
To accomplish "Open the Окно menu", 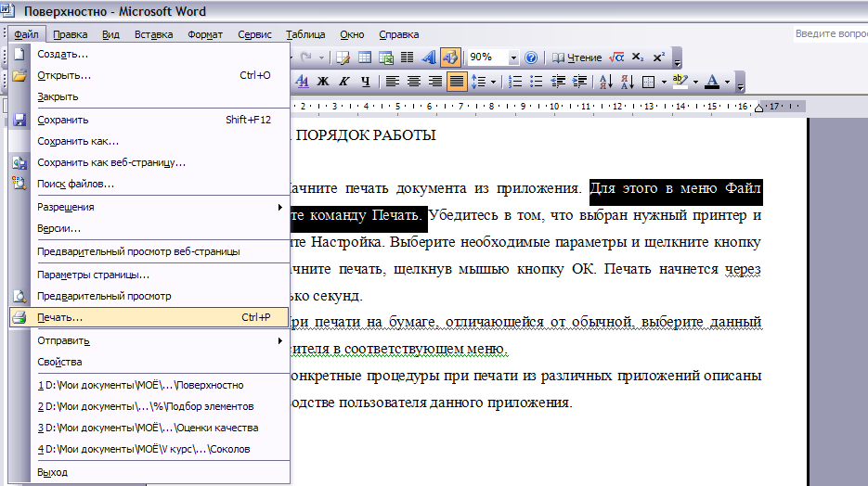I will coord(352,34).
